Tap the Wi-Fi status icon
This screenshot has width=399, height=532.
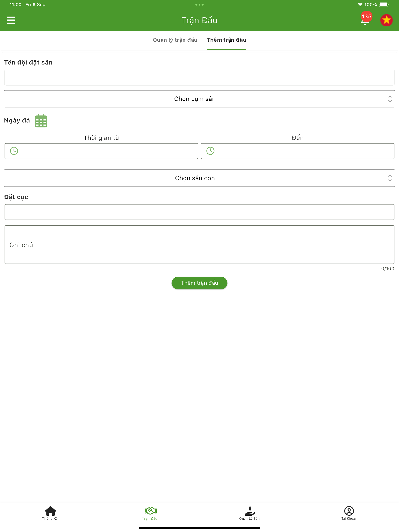click(360, 4)
